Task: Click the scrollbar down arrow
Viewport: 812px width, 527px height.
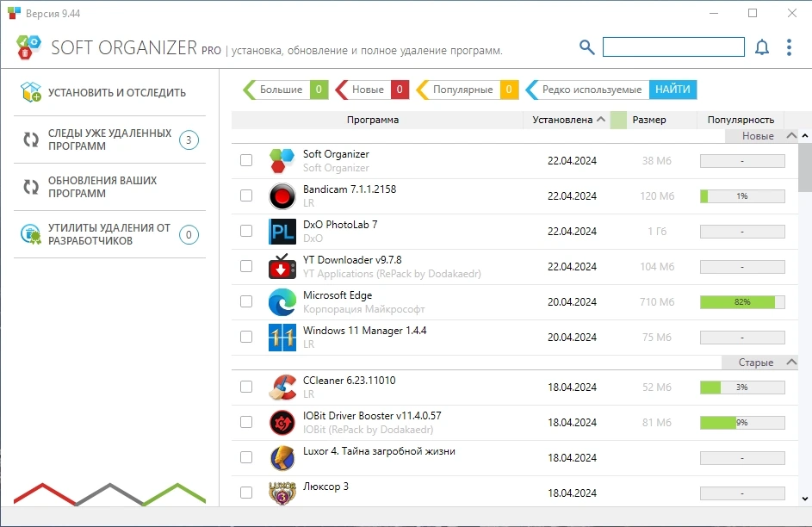Action: (805, 499)
